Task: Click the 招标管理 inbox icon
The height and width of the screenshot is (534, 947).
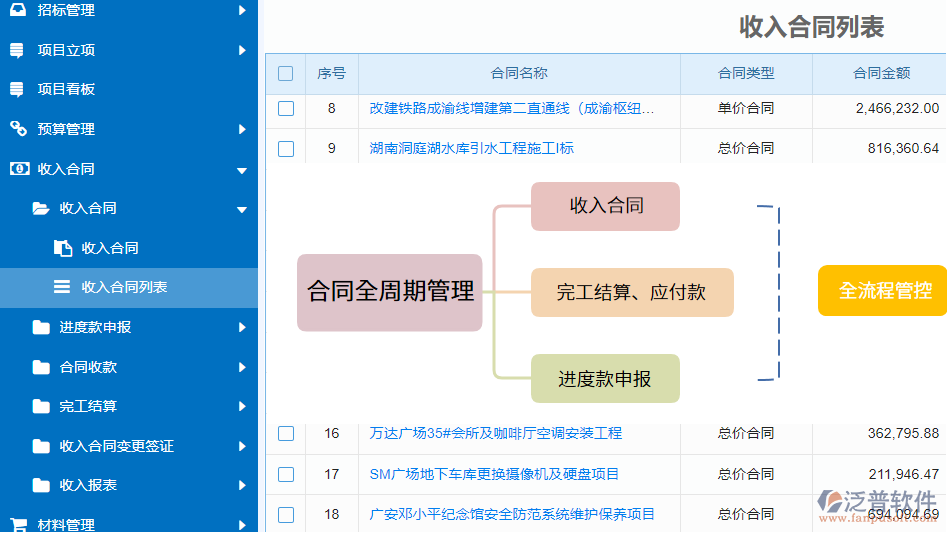Action: 17,10
